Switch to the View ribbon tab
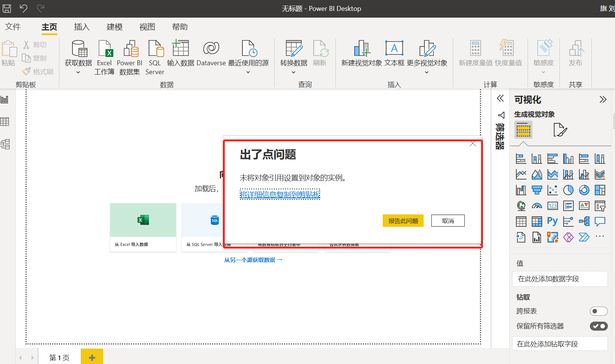The image size is (615, 364). pos(147,27)
